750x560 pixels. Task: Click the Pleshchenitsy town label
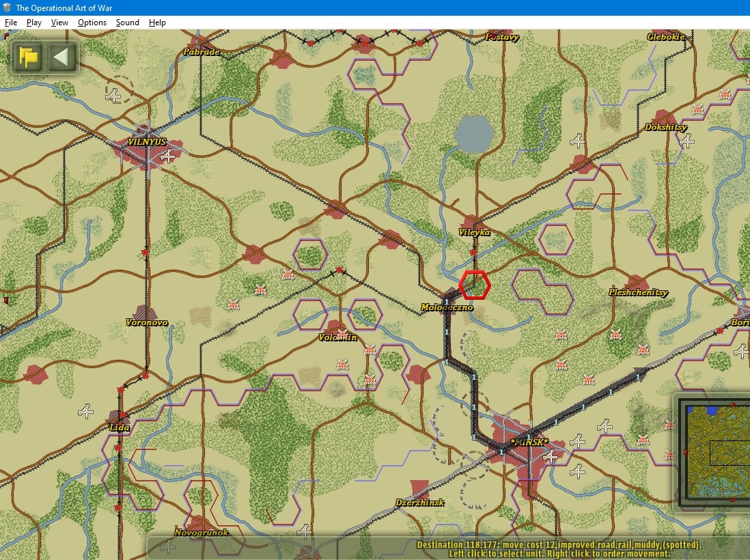pyautogui.click(x=638, y=292)
